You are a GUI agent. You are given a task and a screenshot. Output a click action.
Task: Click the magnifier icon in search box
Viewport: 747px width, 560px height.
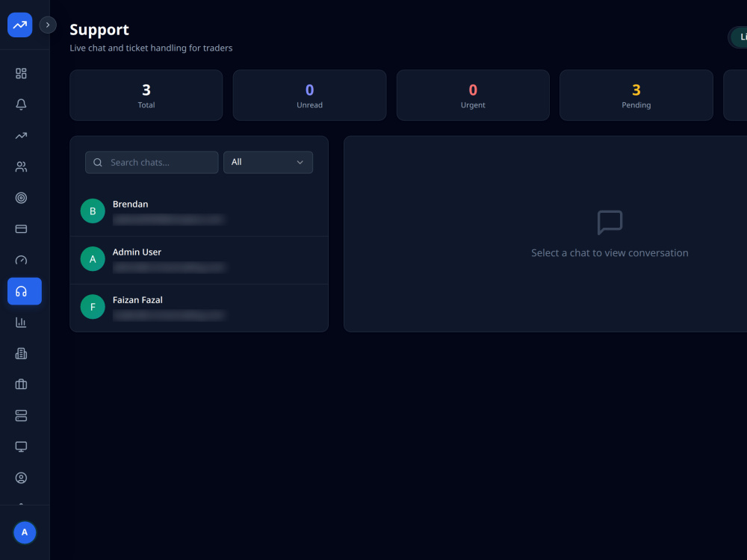tap(98, 162)
